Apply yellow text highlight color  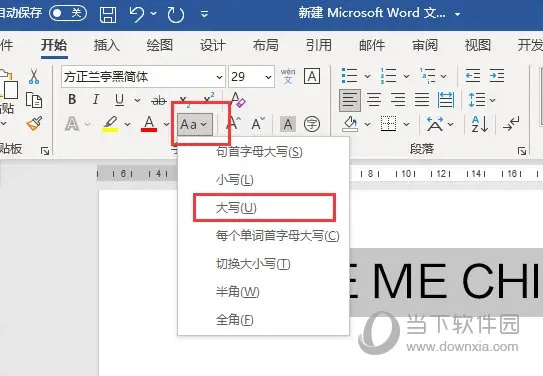(x=110, y=124)
